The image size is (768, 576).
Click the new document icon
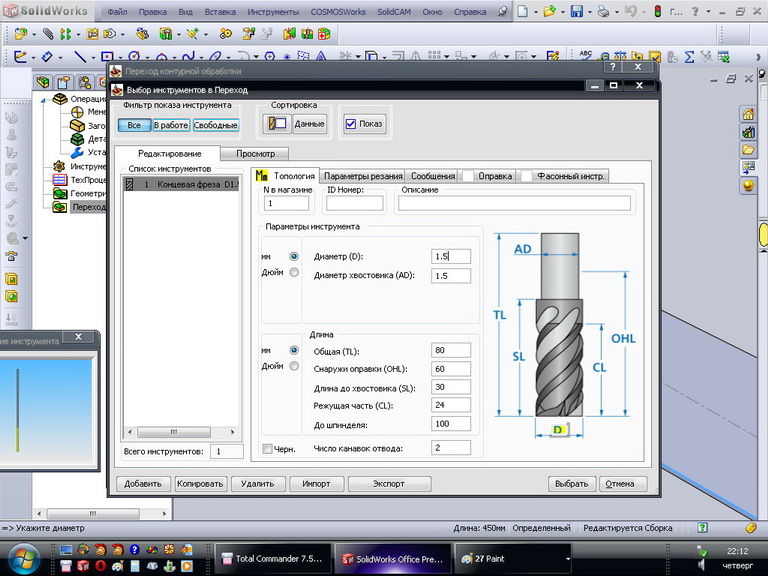pos(523,12)
